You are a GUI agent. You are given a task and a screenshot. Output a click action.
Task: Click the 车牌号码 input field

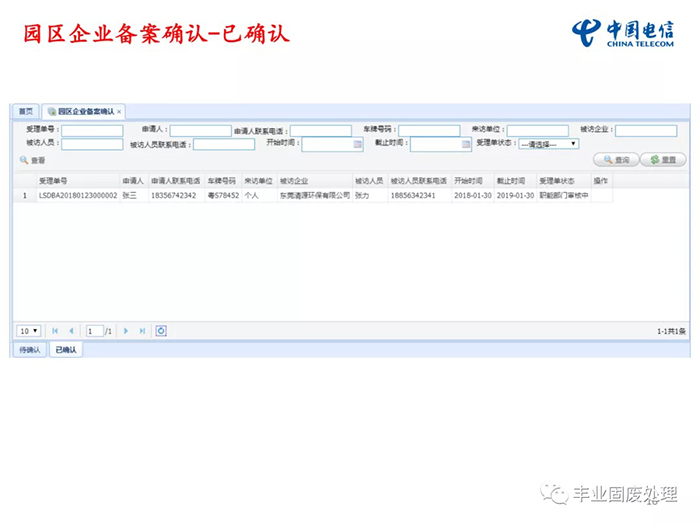(429, 131)
